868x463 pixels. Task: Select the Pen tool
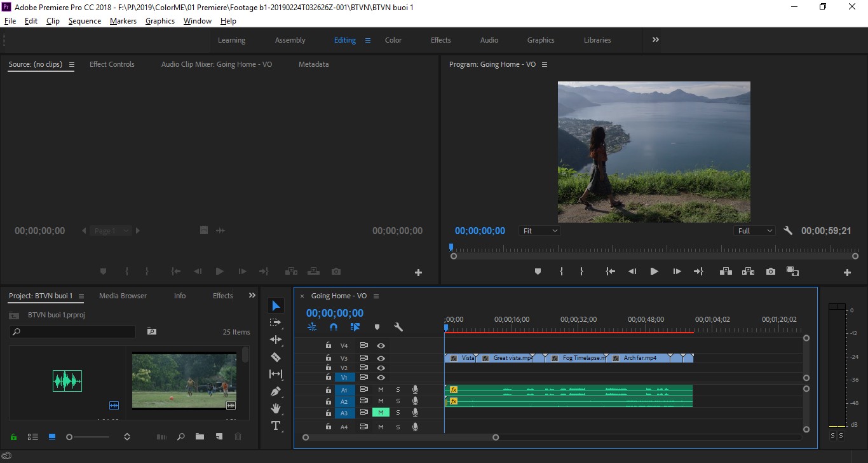tap(276, 391)
